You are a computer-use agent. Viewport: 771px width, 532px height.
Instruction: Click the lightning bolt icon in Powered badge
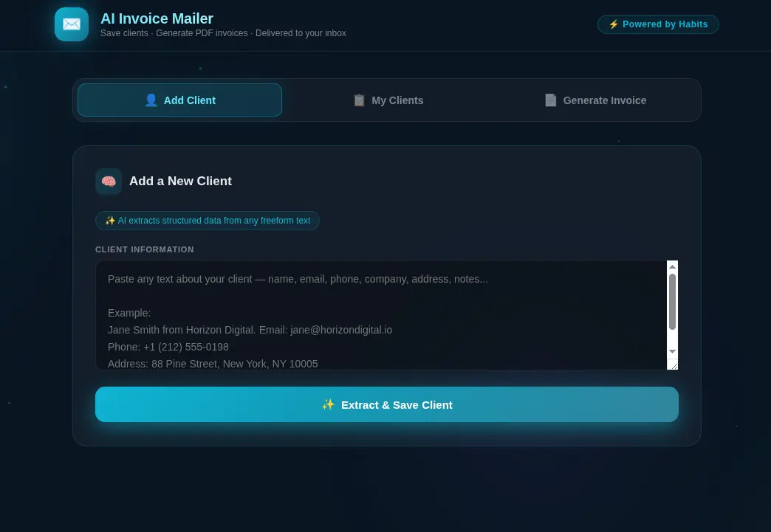(613, 24)
